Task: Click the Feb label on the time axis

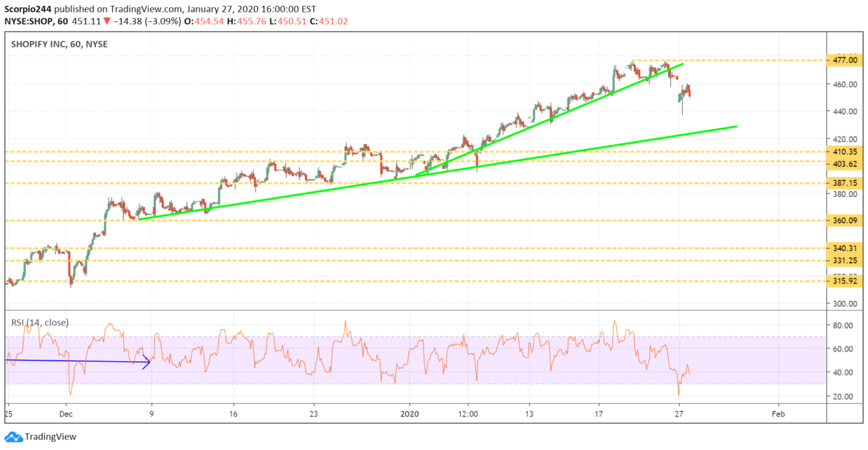Action: tap(778, 415)
